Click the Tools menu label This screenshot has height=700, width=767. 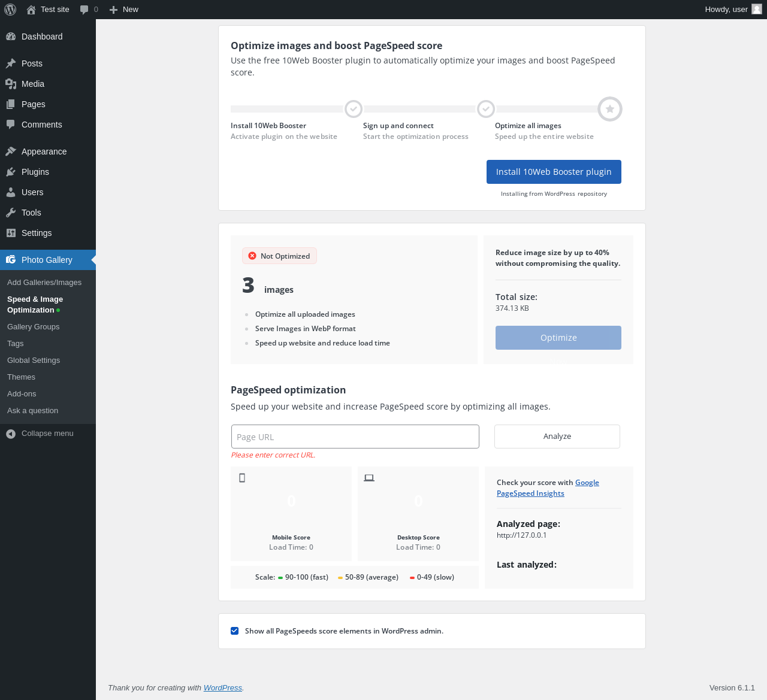coord(31,213)
